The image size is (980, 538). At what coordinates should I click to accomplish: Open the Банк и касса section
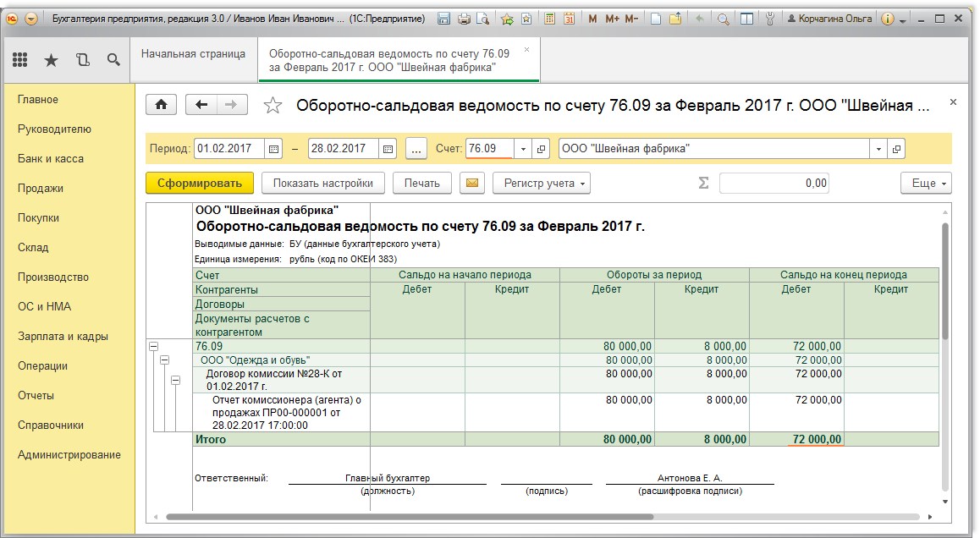[51, 159]
